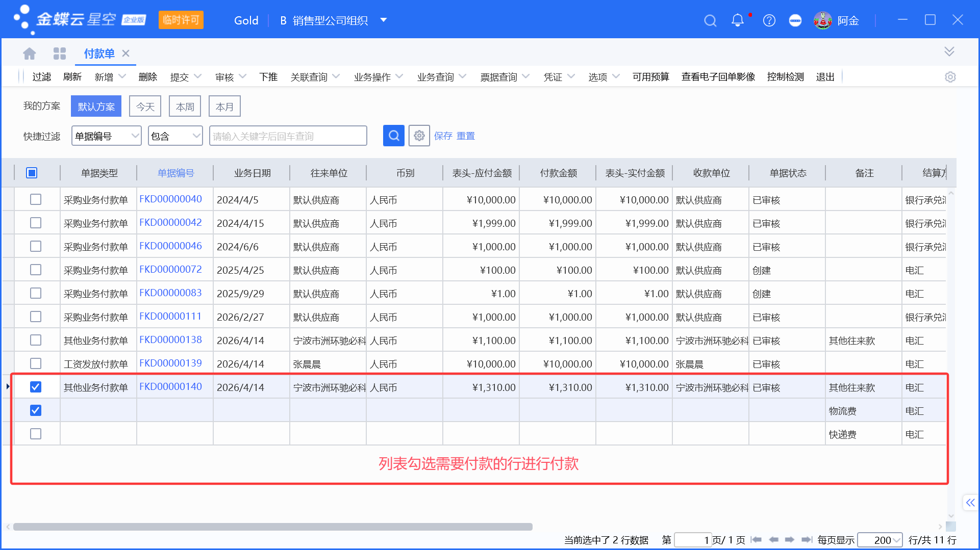
Task: Open the notifications bell
Action: 737,20
